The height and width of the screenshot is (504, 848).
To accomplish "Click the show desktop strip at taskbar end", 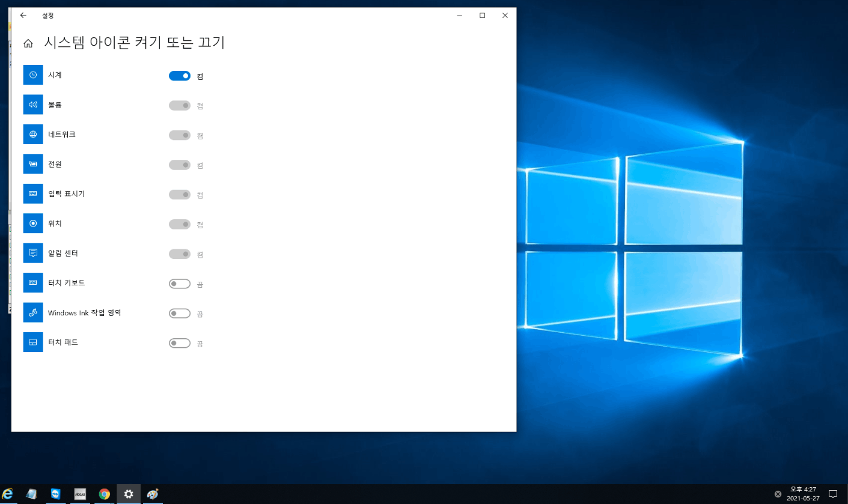I will click(846, 494).
